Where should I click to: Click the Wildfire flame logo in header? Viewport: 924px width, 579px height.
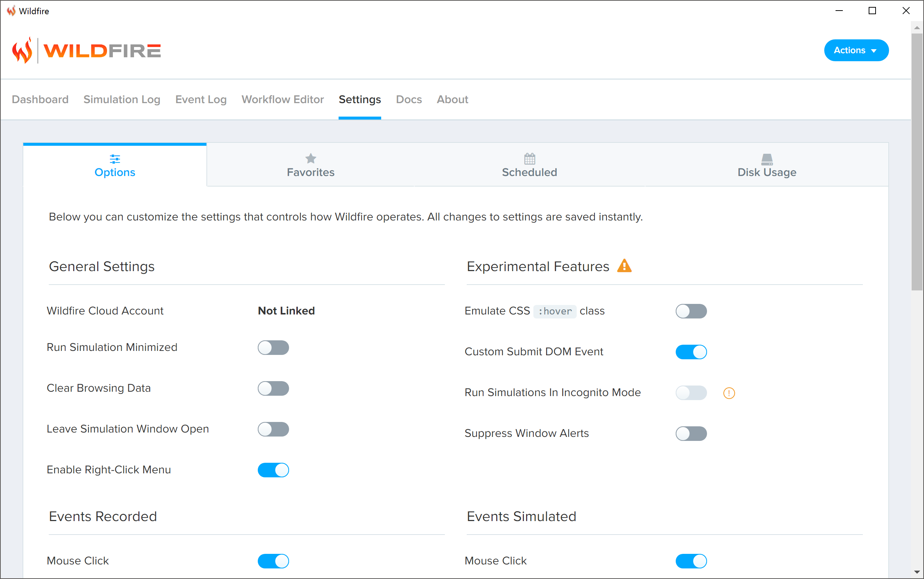pyautogui.click(x=22, y=50)
